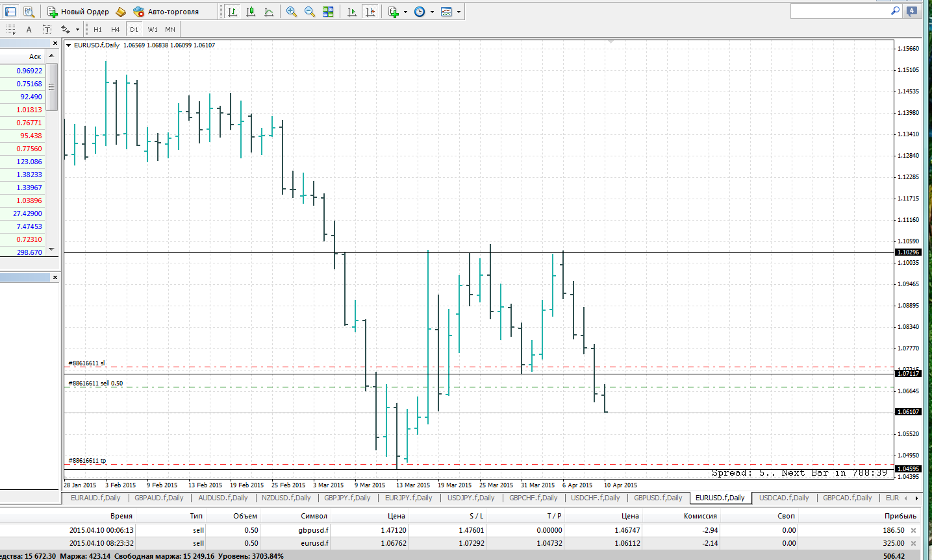Open the EURAUD.f,Daily chart tab
The image size is (932, 560).
click(x=95, y=498)
